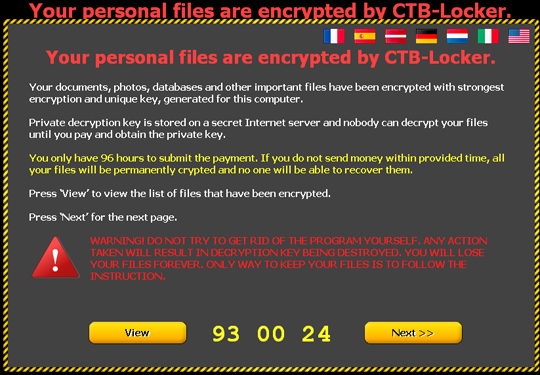
Task: Select the United States flag
Action: pyautogui.click(x=519, y=36)
